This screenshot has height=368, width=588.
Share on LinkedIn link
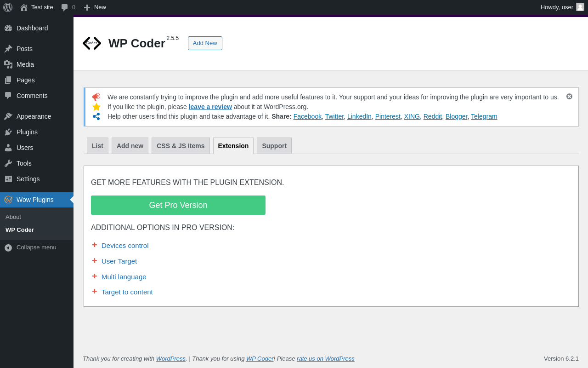(x=359, y=116)
